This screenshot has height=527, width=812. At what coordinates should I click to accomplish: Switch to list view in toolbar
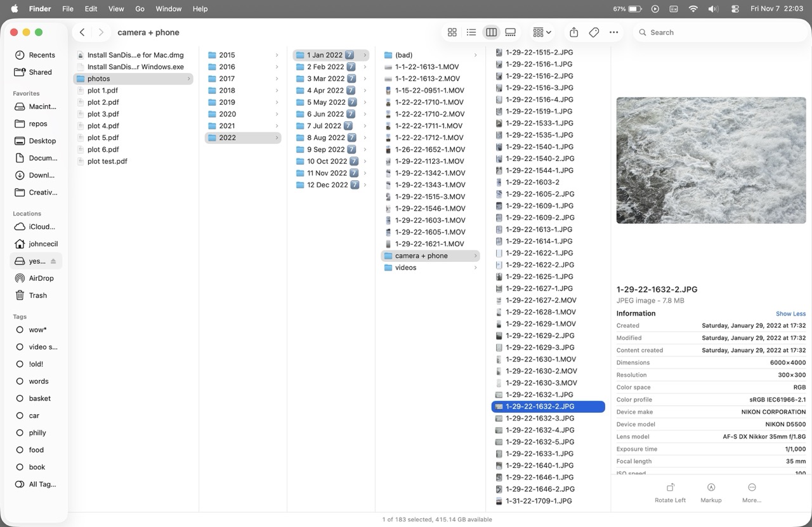coord(471,32)
